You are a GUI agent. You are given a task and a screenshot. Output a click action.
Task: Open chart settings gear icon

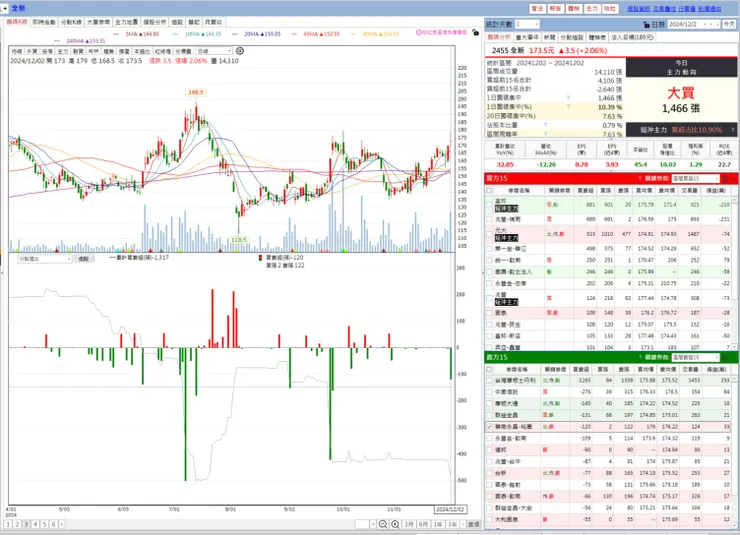[x=239, y=50]
